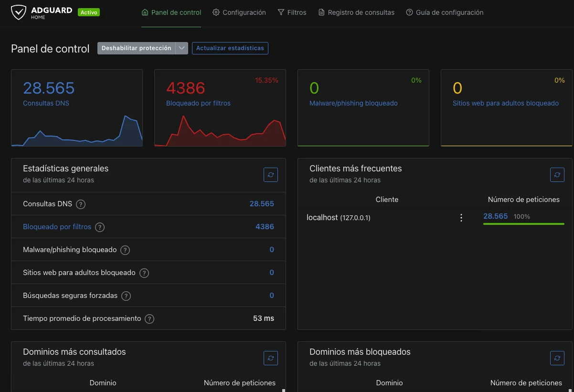Click the localhost (127.0.0.1) client entry
574x392 pixels.
pyautogui.click(x=338, y=217)
